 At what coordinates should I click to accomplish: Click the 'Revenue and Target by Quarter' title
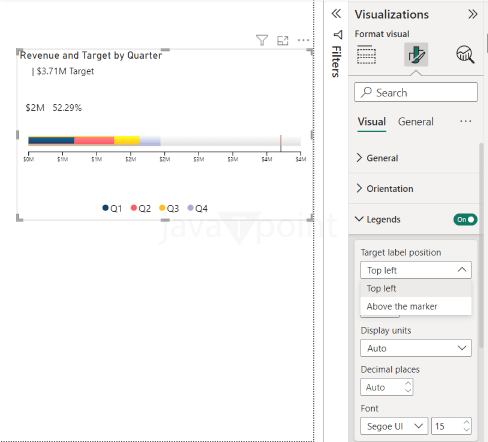[91, 55]
